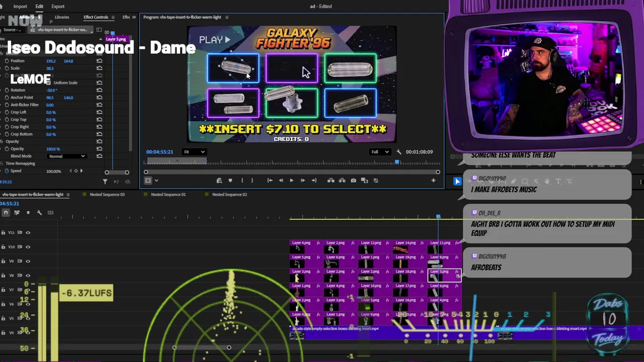
Task: Open Comparison View in Program monitor
Action: coord(364,180)
